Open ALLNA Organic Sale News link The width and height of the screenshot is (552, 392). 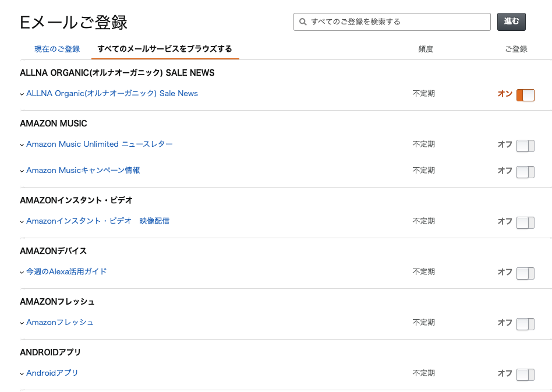point(112,93)
